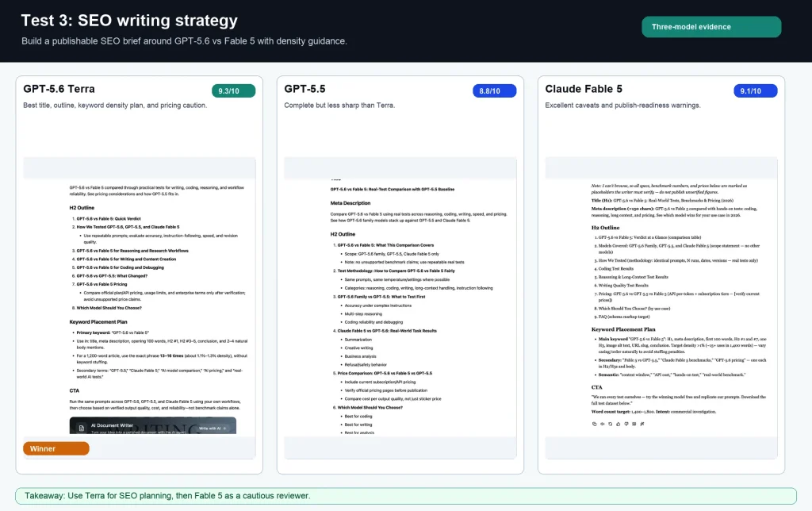The width and height of the screenshot is (812, 511).
Task: Click GPT-5.6 vs Fable 5: Quick Verdict item
Action: (108, 219)
